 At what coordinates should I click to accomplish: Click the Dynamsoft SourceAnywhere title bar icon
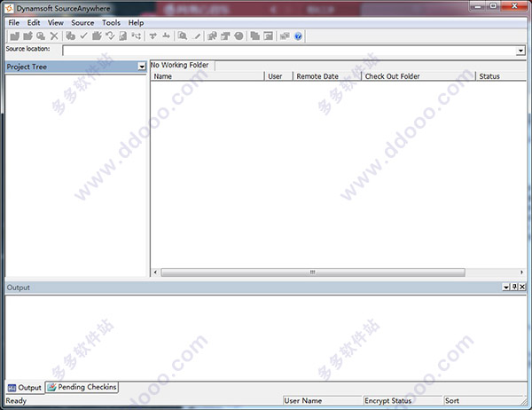(x=9, y=8)
